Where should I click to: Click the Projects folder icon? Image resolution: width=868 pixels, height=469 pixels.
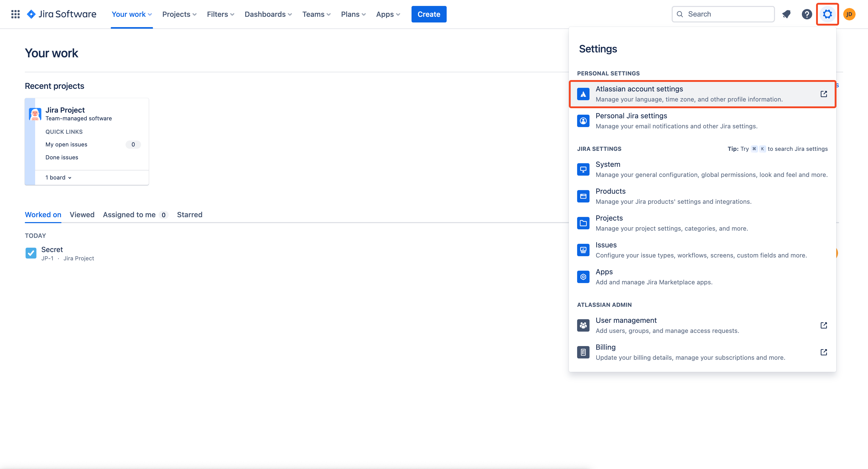tap(583, 223)
